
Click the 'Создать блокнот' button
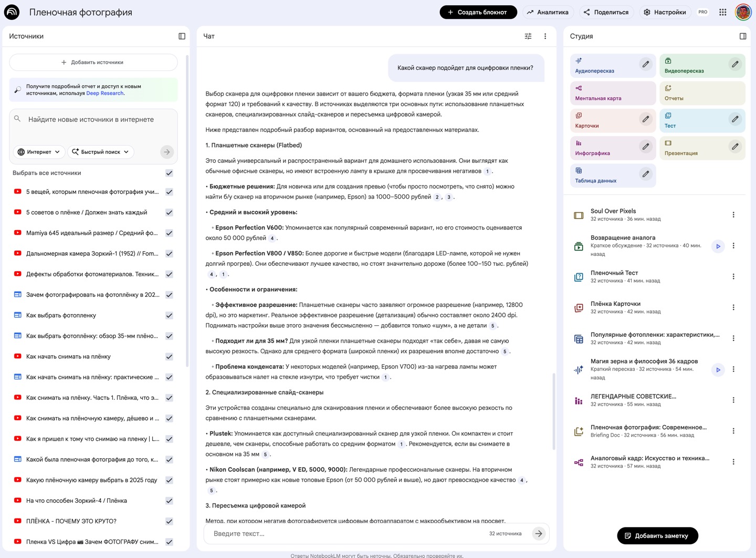[x=478, y=12]
